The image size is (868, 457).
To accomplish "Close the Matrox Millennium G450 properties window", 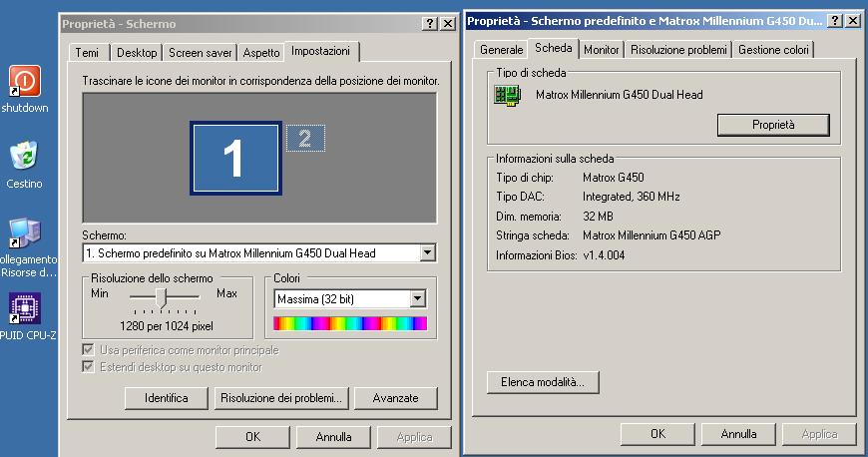I will coord(853,21).
